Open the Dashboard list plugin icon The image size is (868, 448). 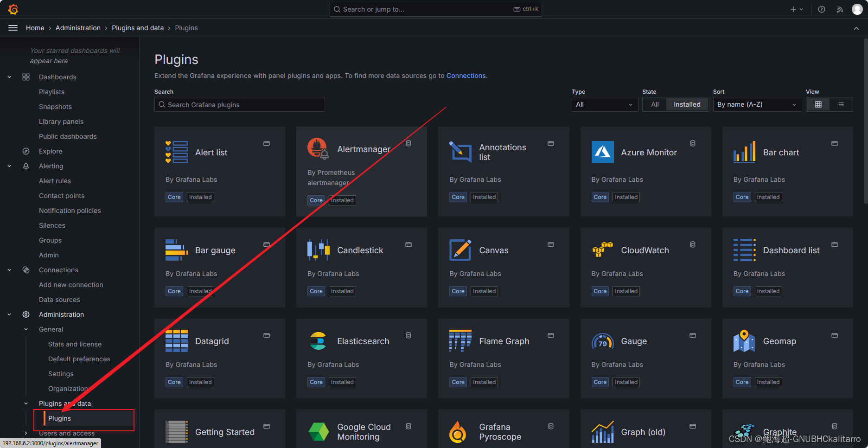pyautogui.click(x=745, y=250)
